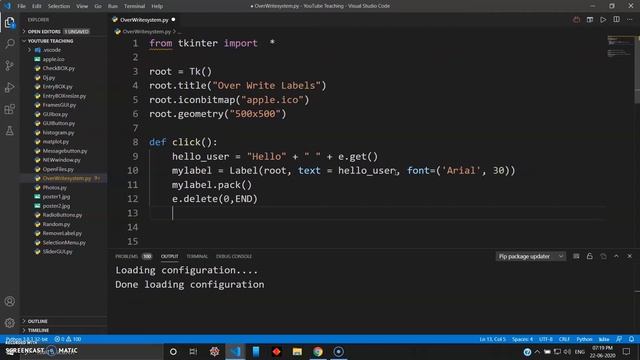Open notifications bell in status bar
This screenshot has width=640, height=360.
tap(631, 339)
